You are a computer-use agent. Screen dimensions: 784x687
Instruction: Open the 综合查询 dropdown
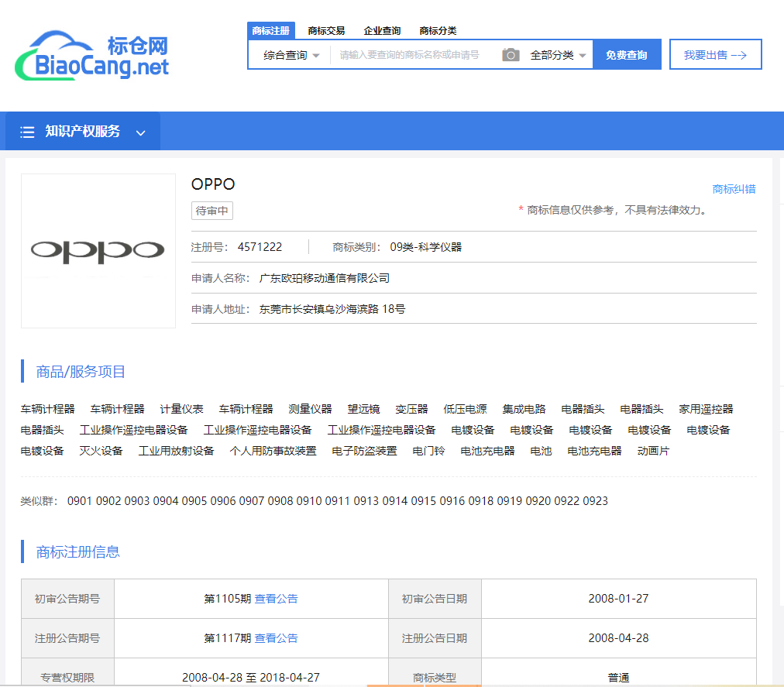click(291, 55)
